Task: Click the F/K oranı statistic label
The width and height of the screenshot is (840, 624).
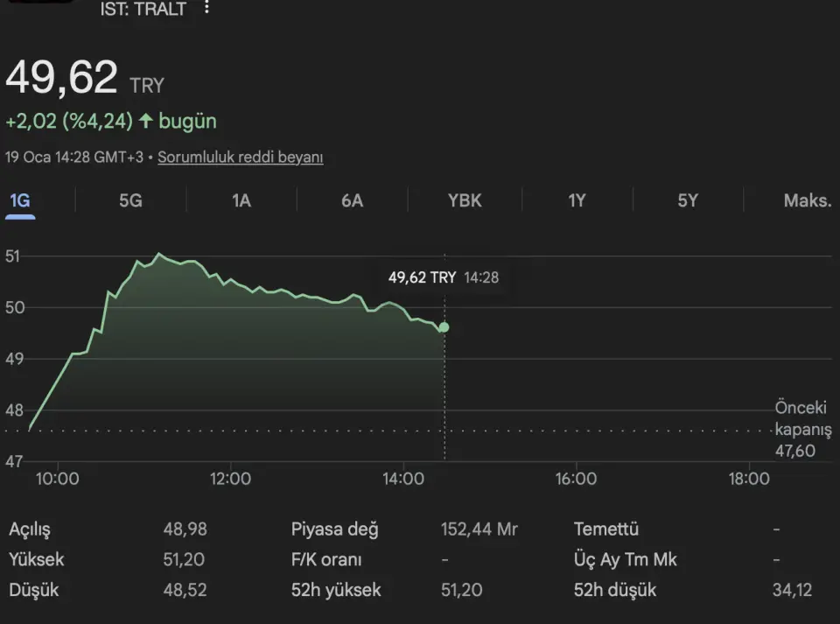Action: pos(325,559)
